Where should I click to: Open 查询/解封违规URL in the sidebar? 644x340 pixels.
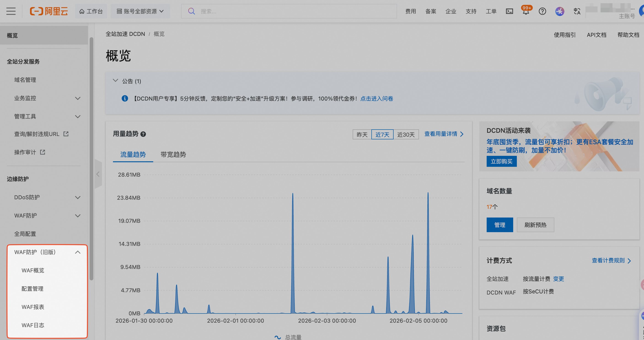pyautogui.click(x=37, y=134)
